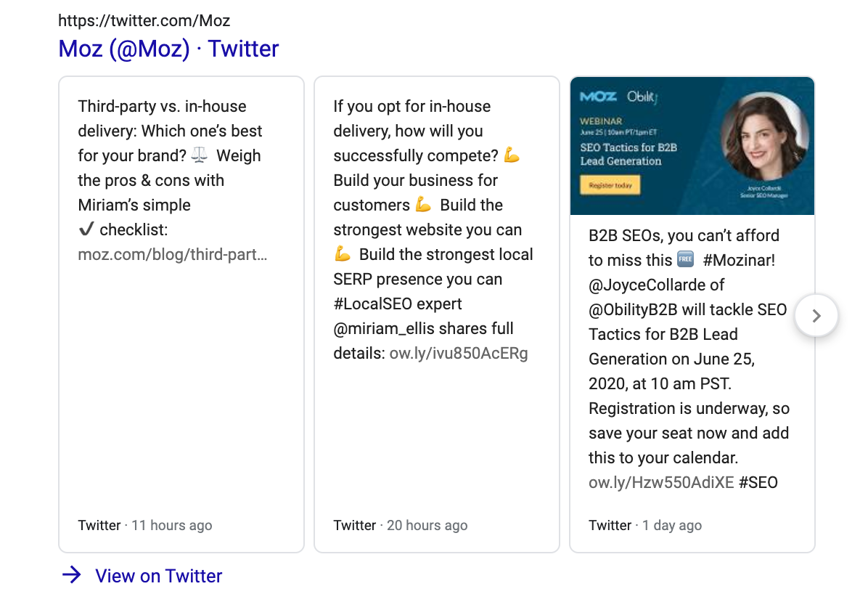
Task: Click the carousel next arrow chevron
Action: point(816,316)
